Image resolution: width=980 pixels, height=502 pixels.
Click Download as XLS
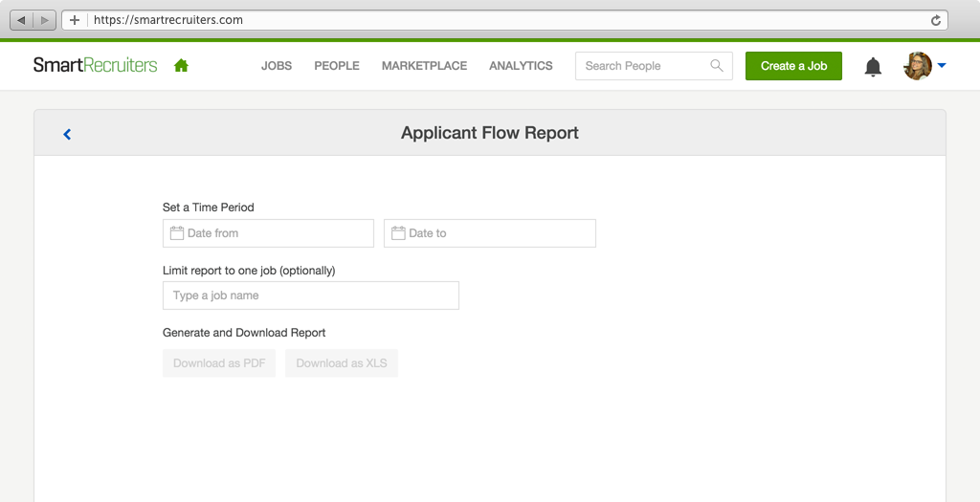point(342,362)
